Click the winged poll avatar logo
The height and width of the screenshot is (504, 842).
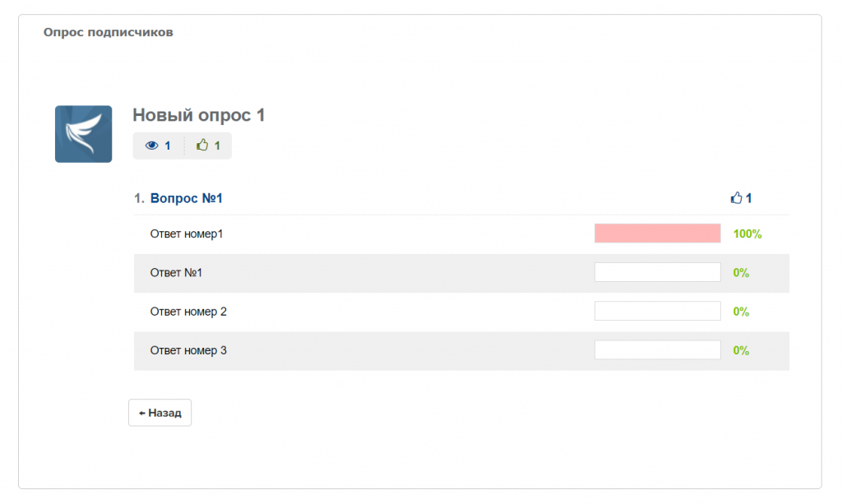[83, 134]
